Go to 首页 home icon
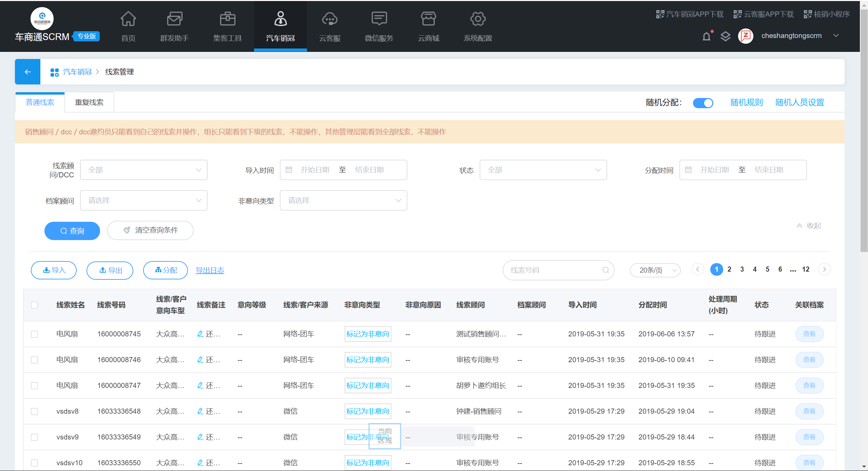Viewport: 868px width, 471px height. pyautogui.click(x=128, y=19)
